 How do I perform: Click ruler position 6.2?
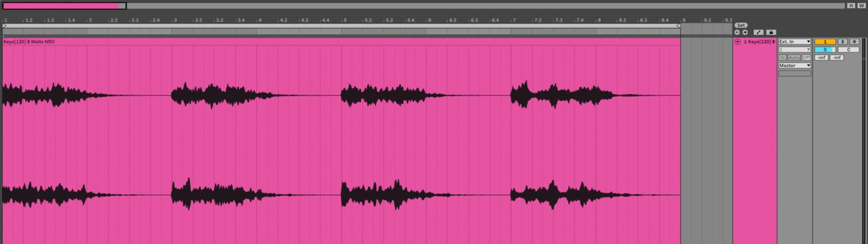coord(453,20)
